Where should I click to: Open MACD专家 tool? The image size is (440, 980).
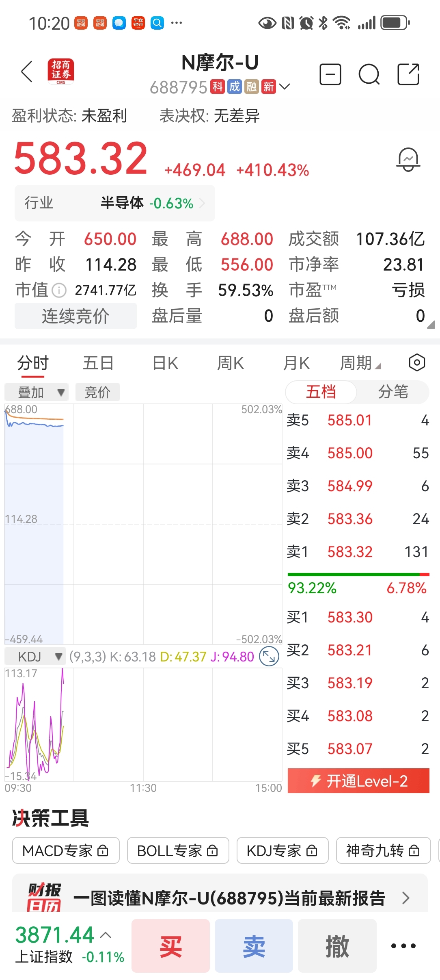click(x=66, y=850)
